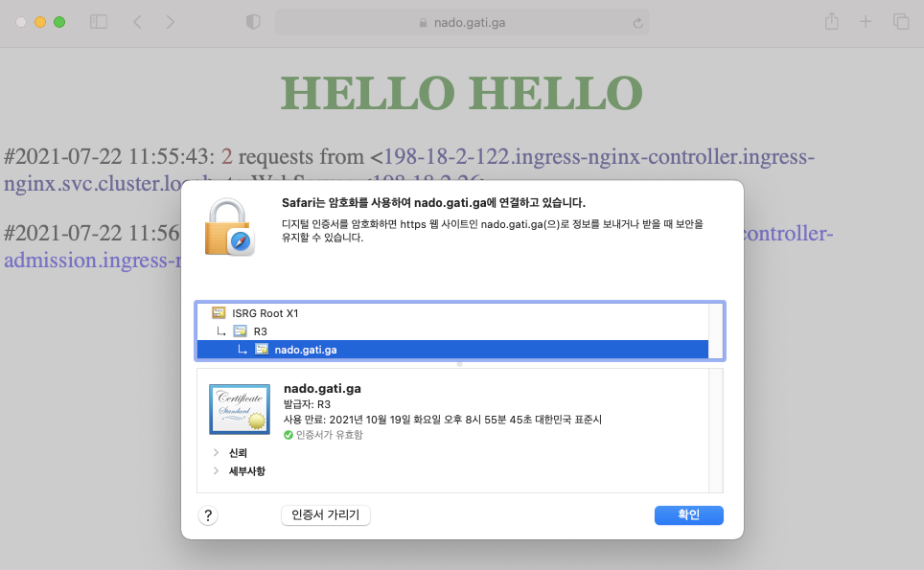Click the yellow minimize window button

[40, 22]
